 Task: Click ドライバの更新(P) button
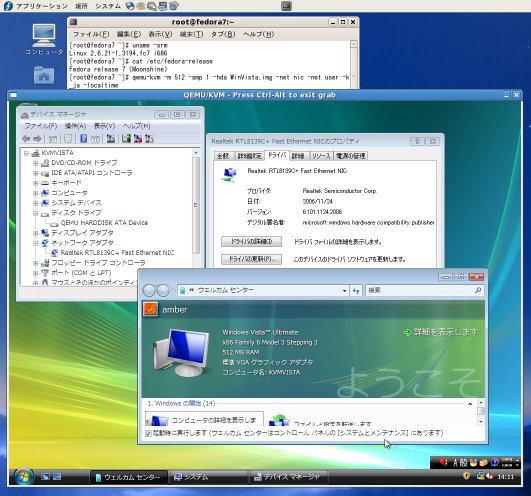(251, 259)
